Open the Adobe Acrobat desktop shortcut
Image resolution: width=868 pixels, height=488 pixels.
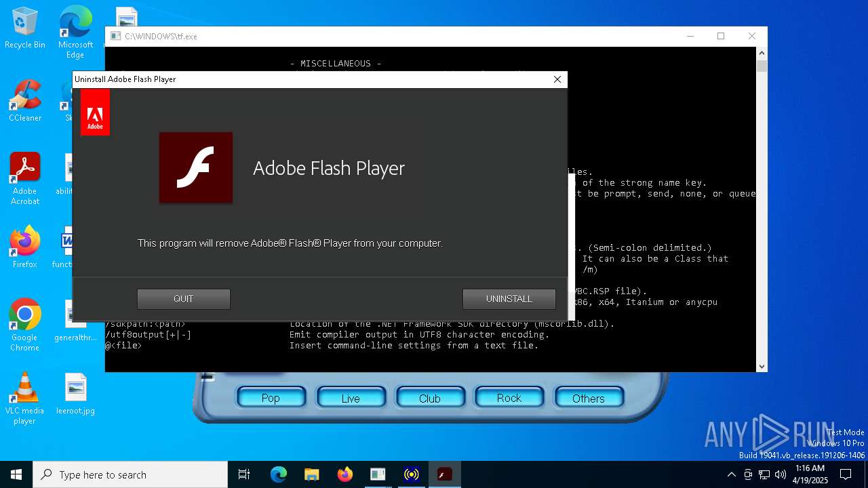[25, 178]
